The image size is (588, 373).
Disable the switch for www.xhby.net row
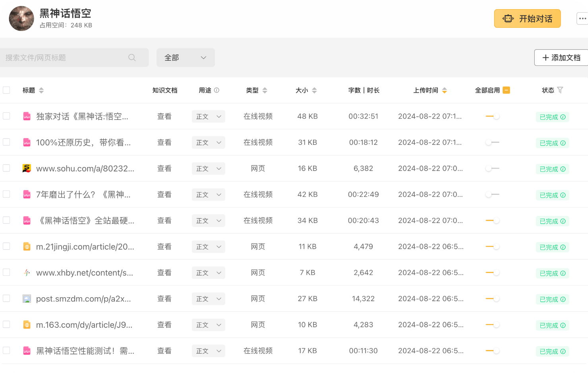click(x=493, y=273)
